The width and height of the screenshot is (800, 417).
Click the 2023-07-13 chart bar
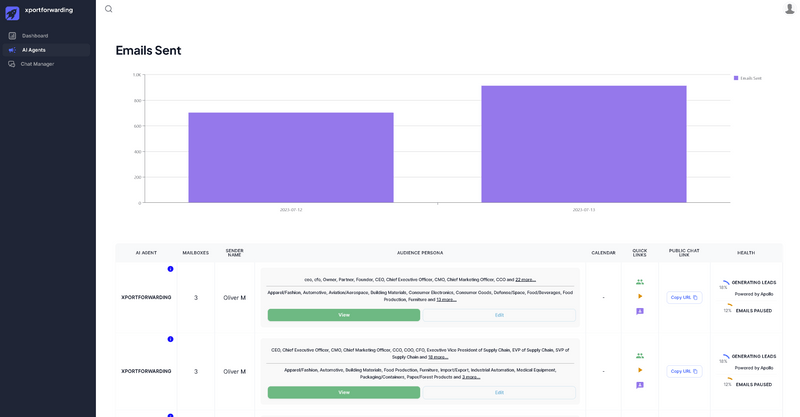click(x=584, y=144)
